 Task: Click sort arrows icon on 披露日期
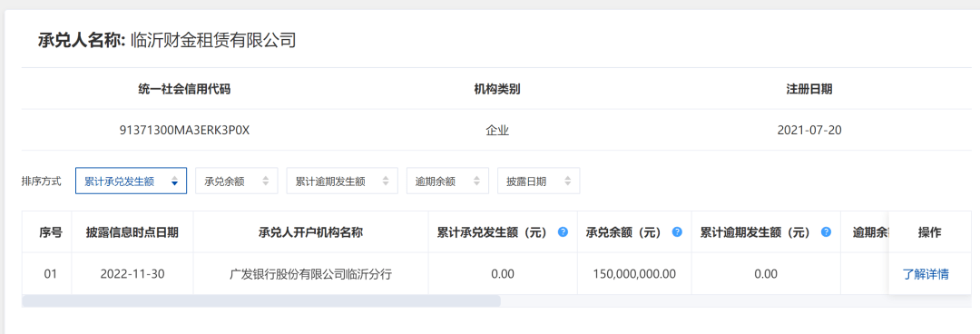(x=567, y=182)
